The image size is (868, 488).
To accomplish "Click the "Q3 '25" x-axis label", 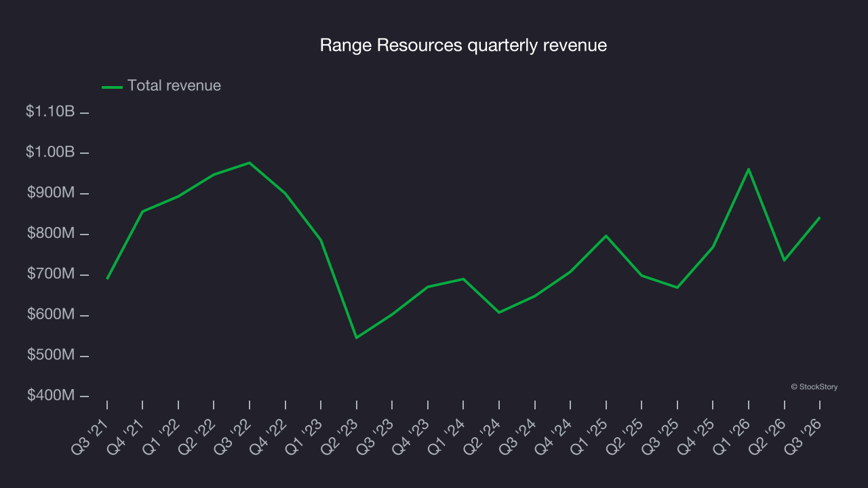I will point(660,437).
